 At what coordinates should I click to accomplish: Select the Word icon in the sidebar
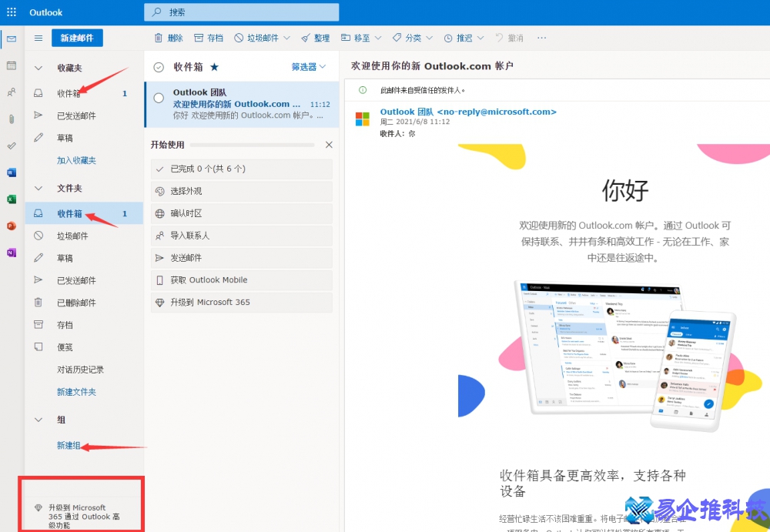click(10, 172)
